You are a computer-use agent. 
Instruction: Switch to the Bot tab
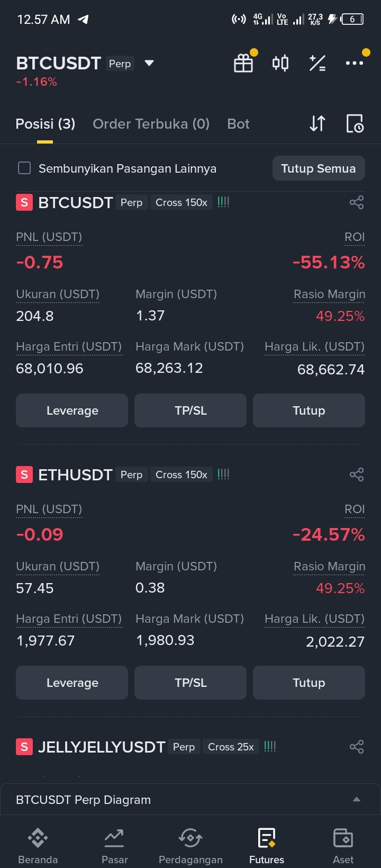(238, 124)
